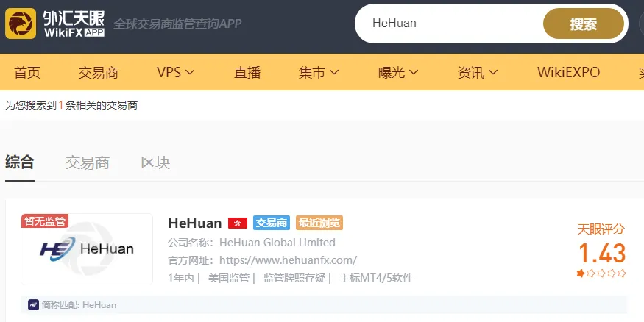Open the 首页 home menu item

coord(27,72)
